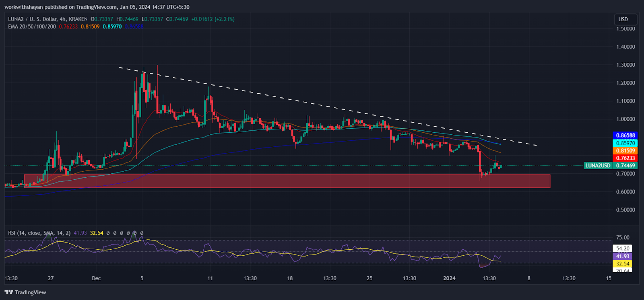Viewport: 644px width, 300px height.
Task: Click the yellow 32.54 RSI scale label
Action: coord(622,264)
